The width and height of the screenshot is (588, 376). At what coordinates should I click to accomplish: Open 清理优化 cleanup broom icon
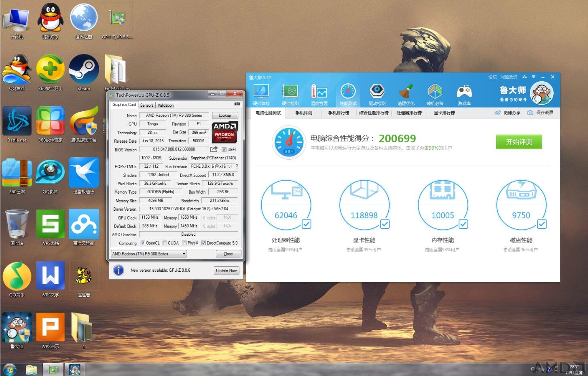[x=406, y=95]
